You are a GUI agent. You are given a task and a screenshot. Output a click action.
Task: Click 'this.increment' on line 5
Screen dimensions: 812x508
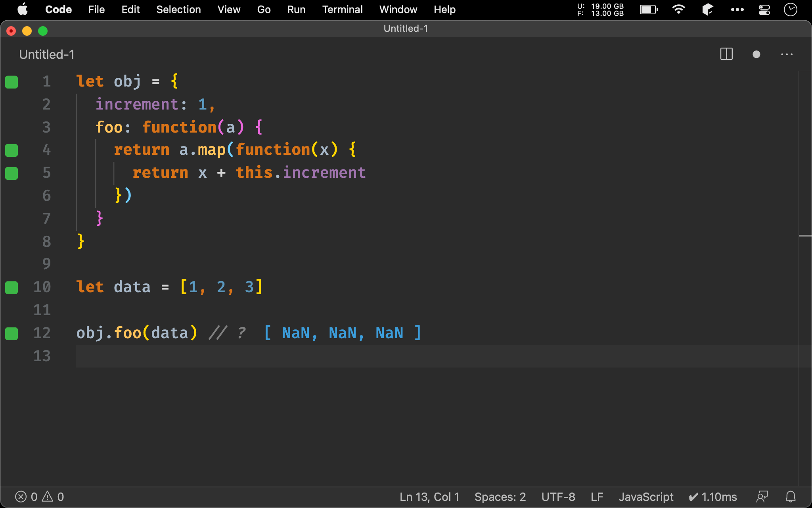point(301,173)
